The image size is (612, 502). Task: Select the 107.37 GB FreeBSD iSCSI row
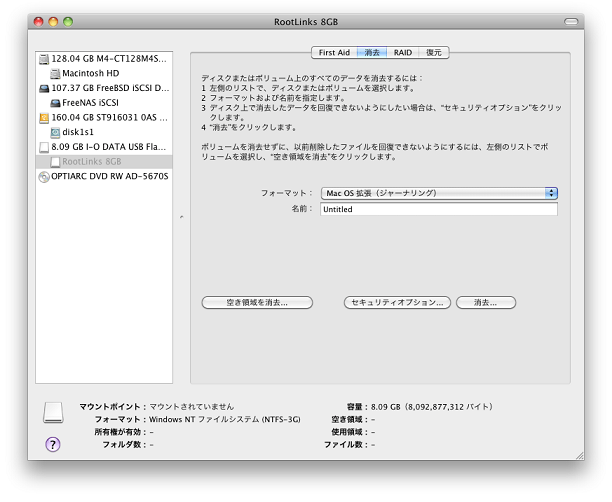[104, 88]
